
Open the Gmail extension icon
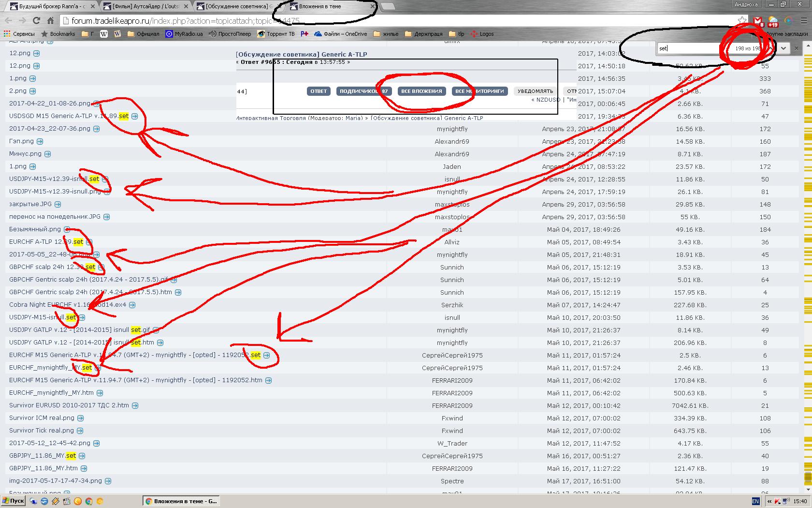(x=758, y=21)
